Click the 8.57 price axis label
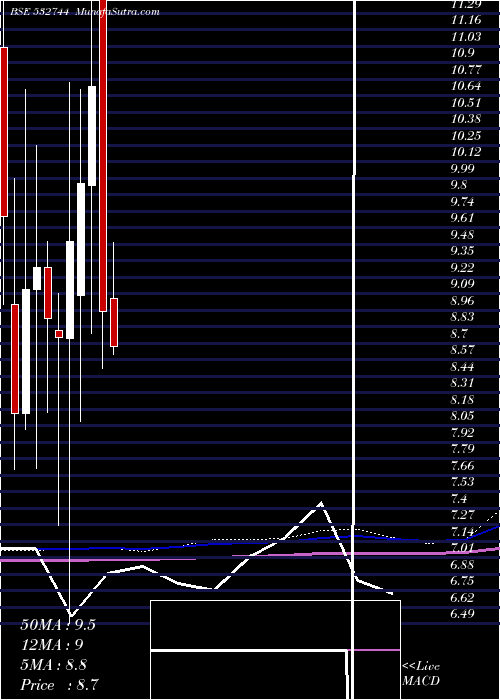This screenshot has width=500, height=700. click(x=463, y=350)
